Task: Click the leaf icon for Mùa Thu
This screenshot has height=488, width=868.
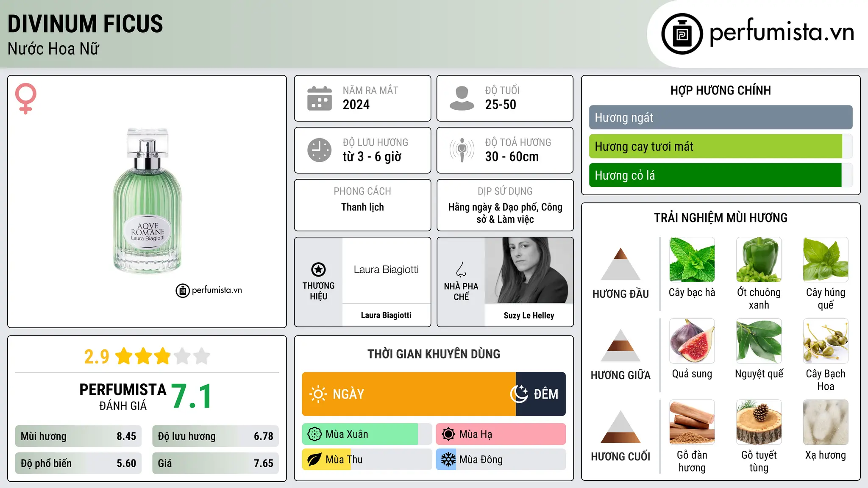Action: [x=314, y=460]
